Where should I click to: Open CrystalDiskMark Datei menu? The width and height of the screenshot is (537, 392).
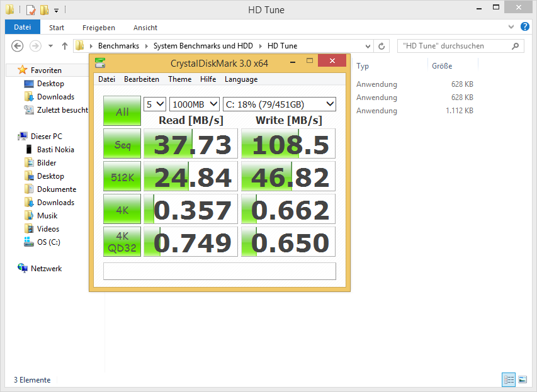point(106,79)
